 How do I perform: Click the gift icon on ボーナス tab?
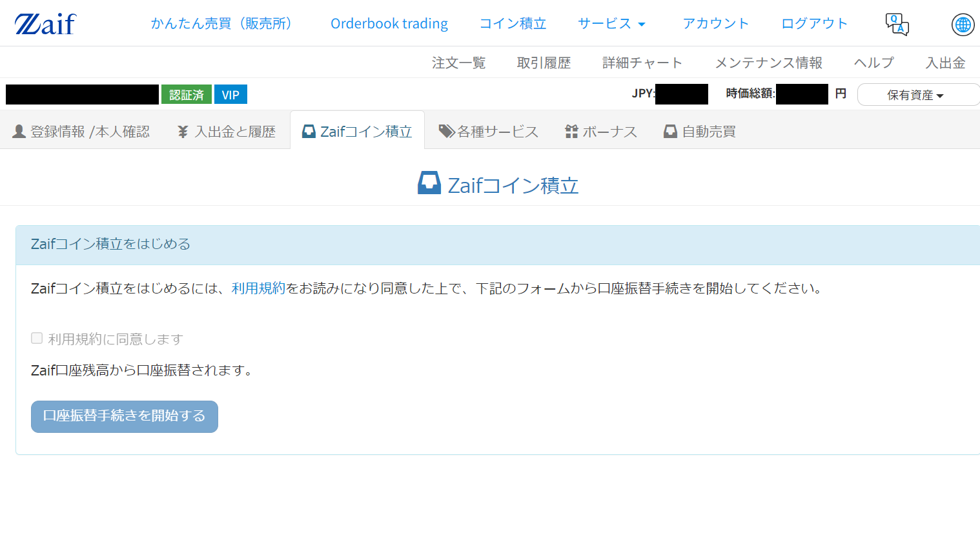click(x=571, y=132)
